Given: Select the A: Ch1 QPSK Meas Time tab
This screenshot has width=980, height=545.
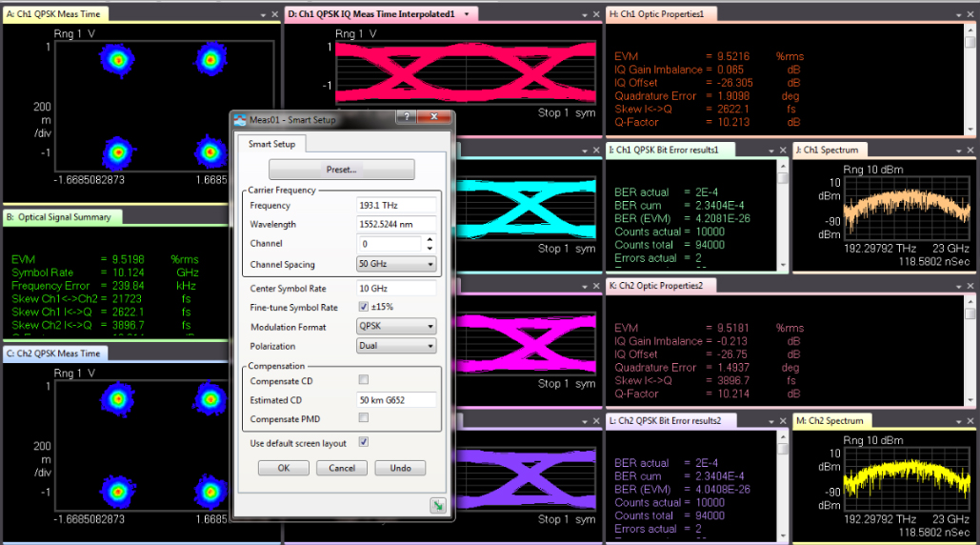Looking at the screenshot, I should click(55, 13).
